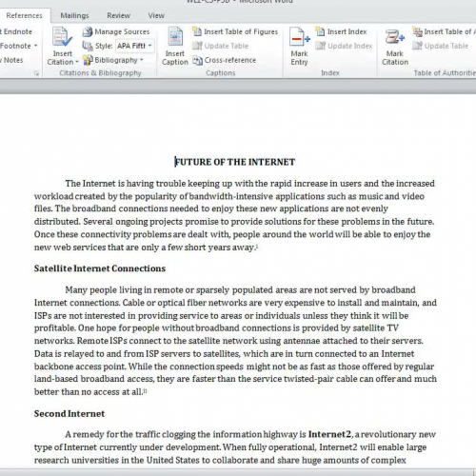
Task: Switch to the View tab
Action: coord(156,15)
